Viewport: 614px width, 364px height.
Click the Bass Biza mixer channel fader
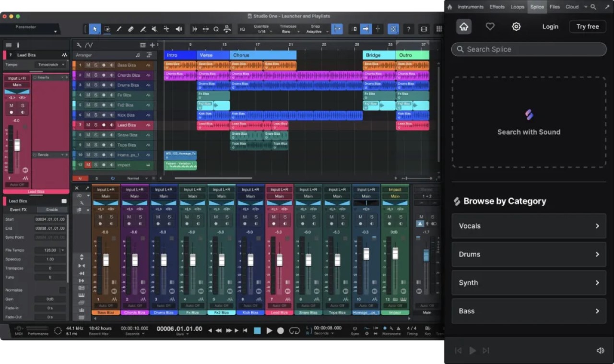(106, 259)
